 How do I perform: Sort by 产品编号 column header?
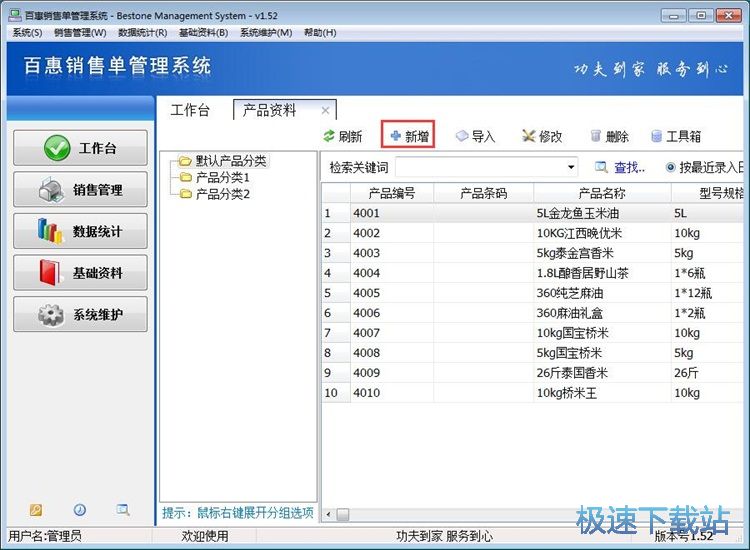[x=391, y=193]
